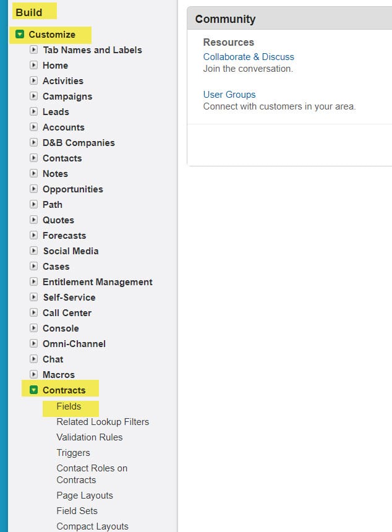Open Compact Layouts
The image size is (392, 532).
point(92,526)
